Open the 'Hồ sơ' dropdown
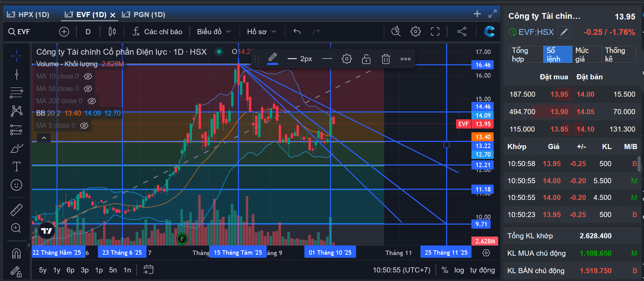Screen dimensions: 644x281 (x=262, y=32)
